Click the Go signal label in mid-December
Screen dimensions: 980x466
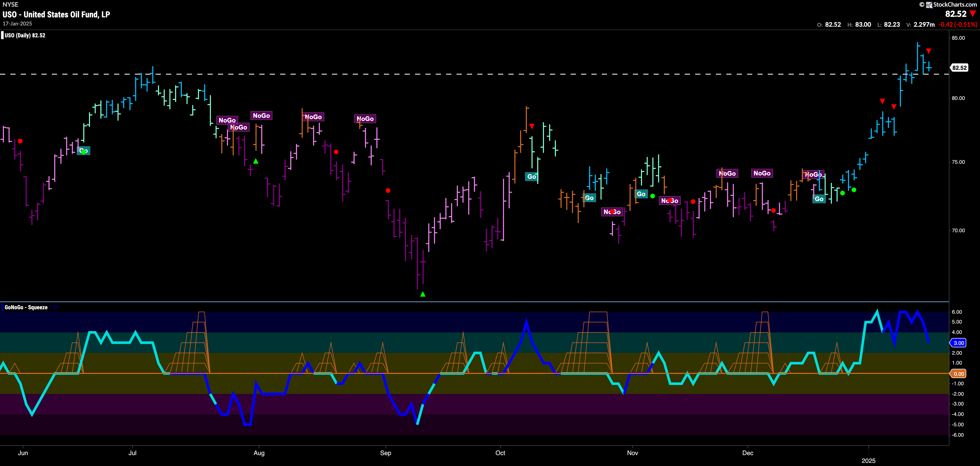819,199
